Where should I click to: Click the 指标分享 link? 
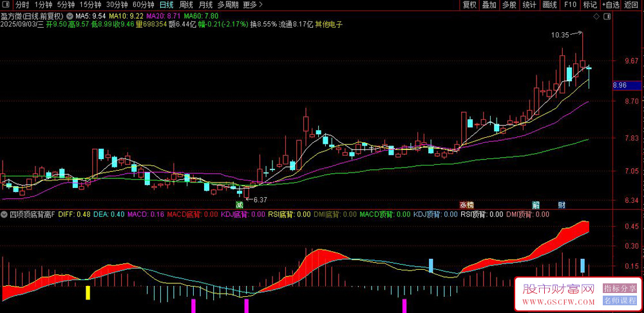point(620,289)
